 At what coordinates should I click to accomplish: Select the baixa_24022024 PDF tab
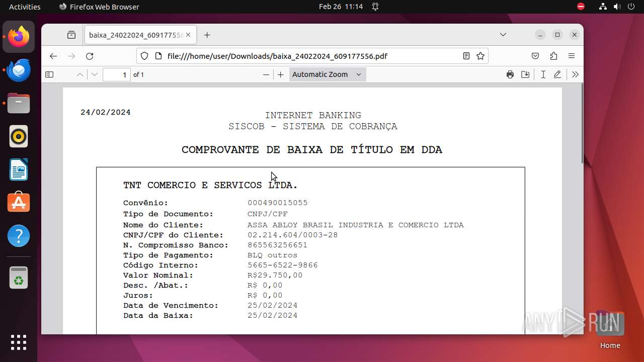coord(140,35)
